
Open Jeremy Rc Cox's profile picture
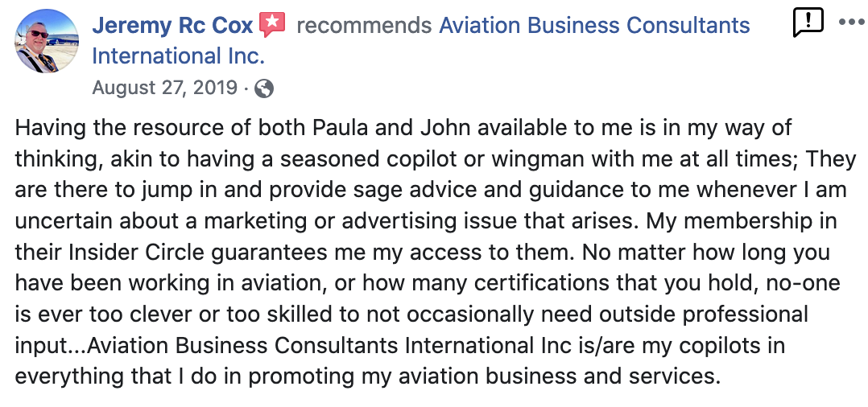click(46, 42)
